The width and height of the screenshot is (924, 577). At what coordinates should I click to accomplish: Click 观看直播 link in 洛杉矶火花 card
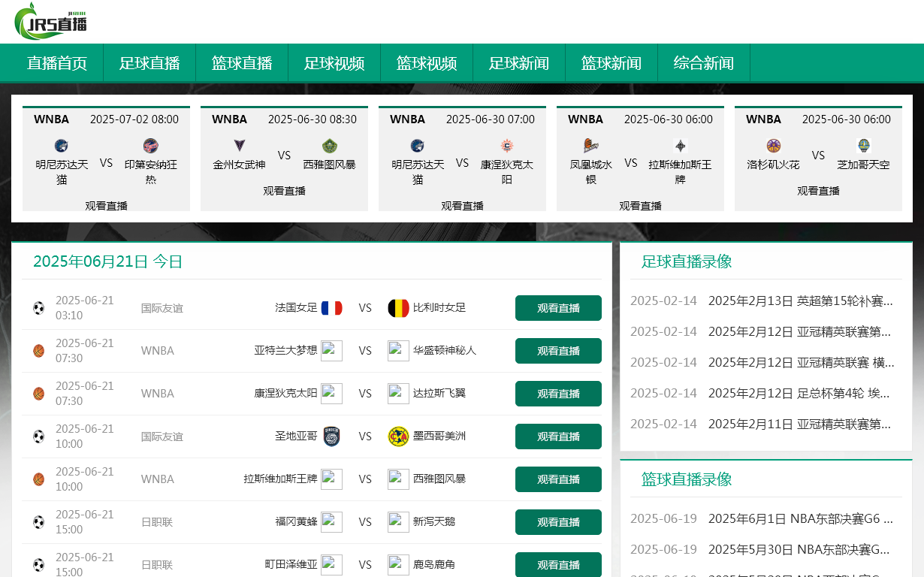point(818,191)
